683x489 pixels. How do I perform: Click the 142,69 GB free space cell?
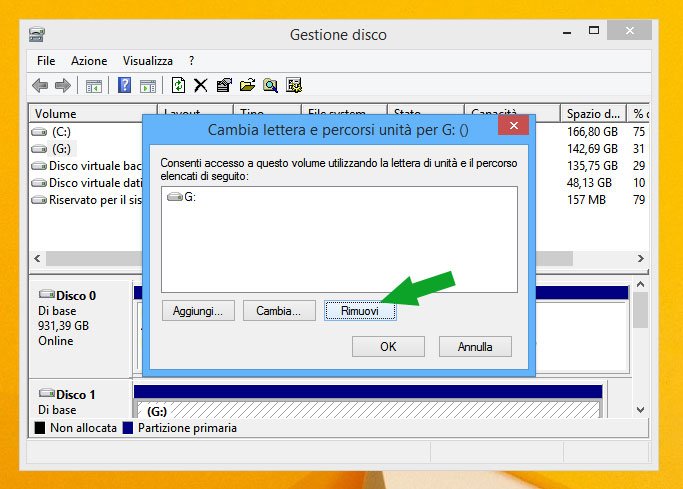(x=592, y=149)
